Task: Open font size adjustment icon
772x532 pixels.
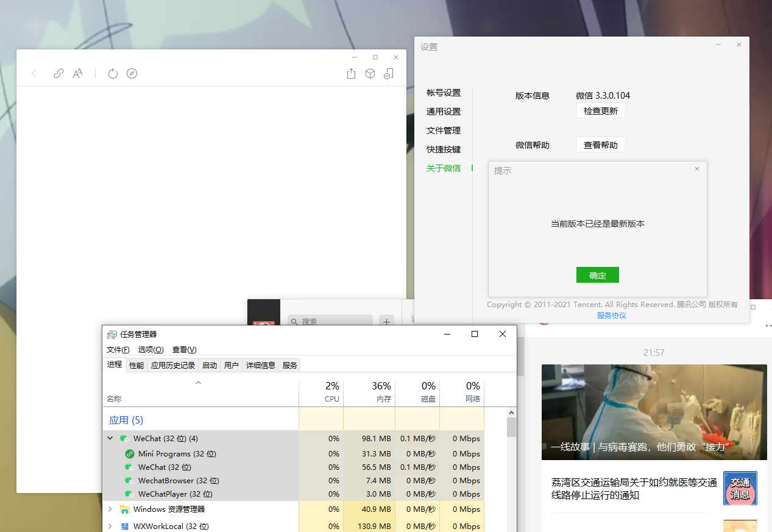Action: 77,74
